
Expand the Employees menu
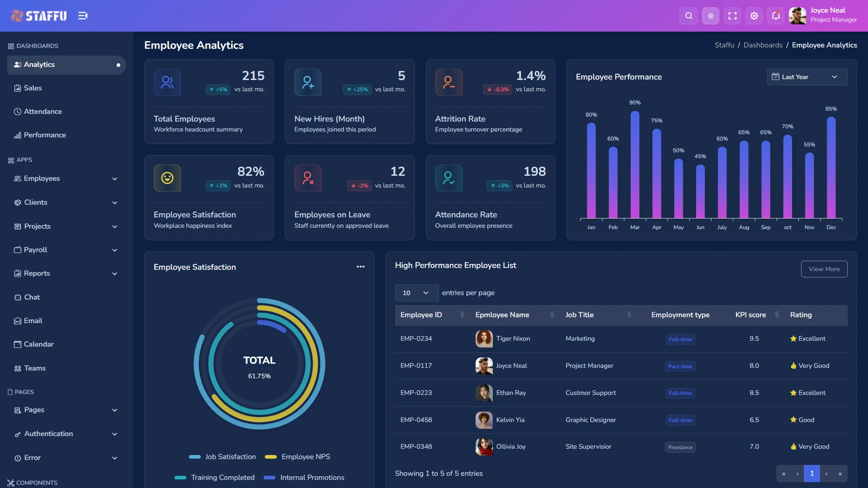pos(66,178)
